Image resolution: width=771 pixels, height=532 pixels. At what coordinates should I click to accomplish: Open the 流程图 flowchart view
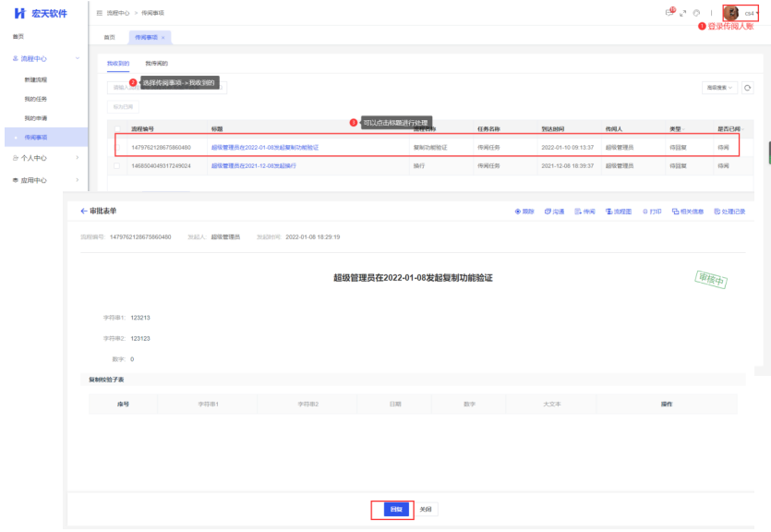[x=618, y=212]
